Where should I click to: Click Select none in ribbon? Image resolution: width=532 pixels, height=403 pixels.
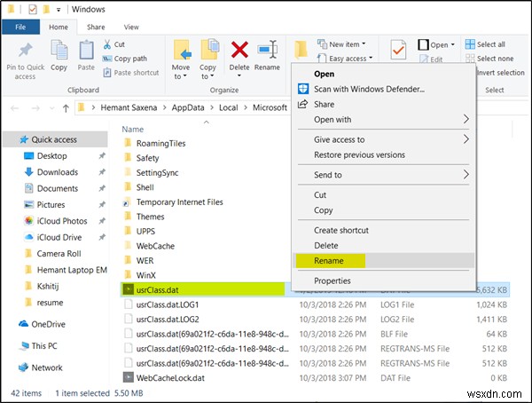click(x=489, y=59)
